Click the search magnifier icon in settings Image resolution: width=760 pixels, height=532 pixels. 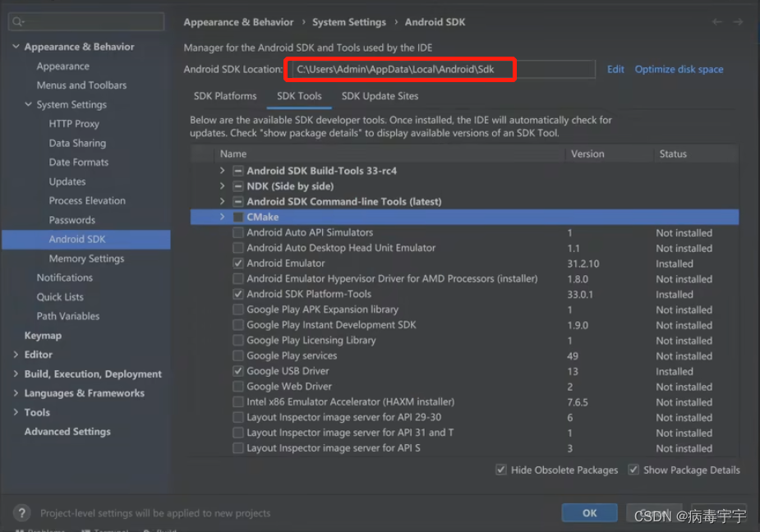[18, 22]
